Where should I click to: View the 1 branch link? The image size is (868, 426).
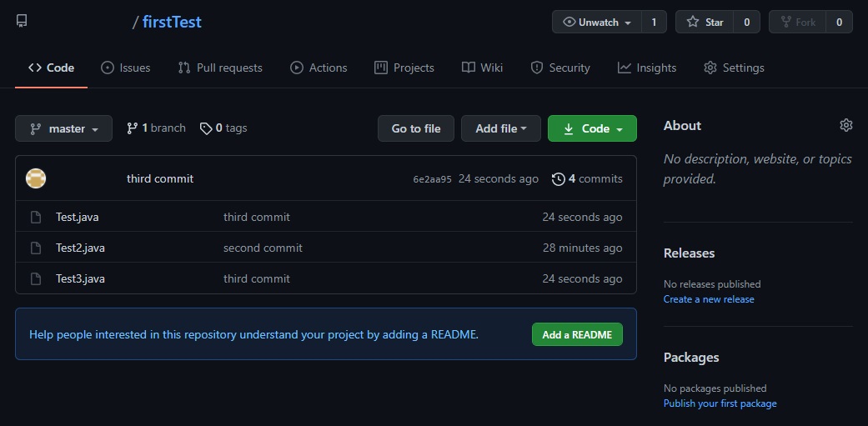pyautogui.click(x=156, y=128)
